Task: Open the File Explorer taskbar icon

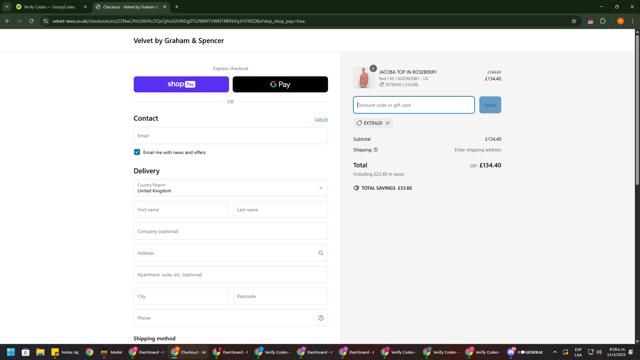Action: click(x=40, y=352)
